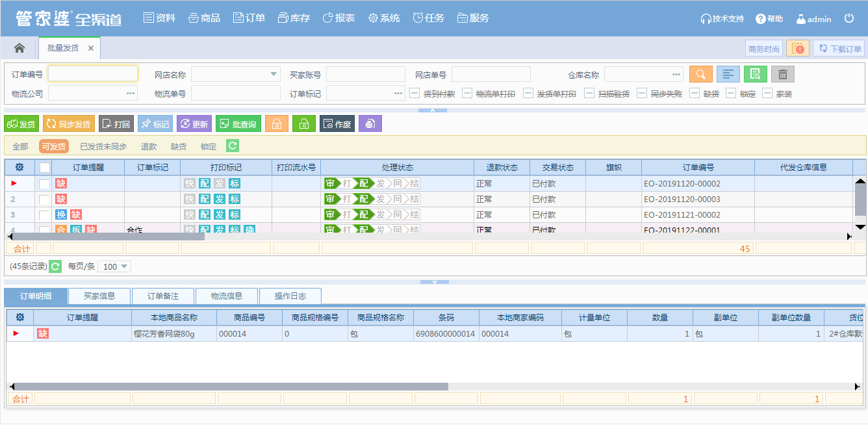Screen dimensions: 868x425
Task: Go to home tab icon
Action: tap(19, 48)
